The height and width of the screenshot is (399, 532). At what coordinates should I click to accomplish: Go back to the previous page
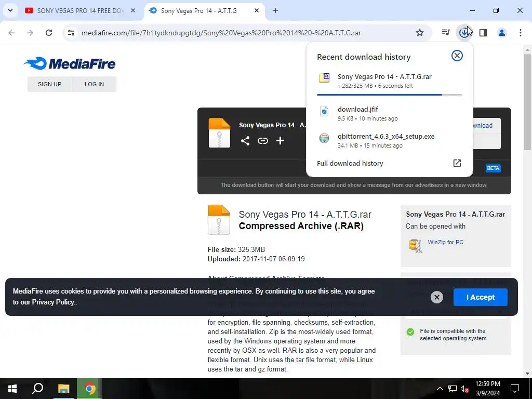point(11,33)
